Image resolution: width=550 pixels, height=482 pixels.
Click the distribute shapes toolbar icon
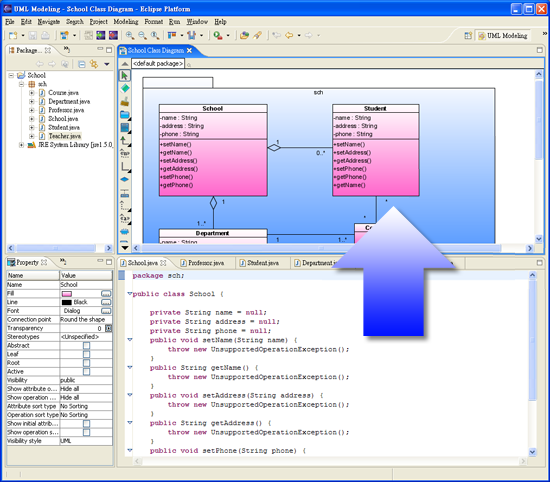point(192,35)
